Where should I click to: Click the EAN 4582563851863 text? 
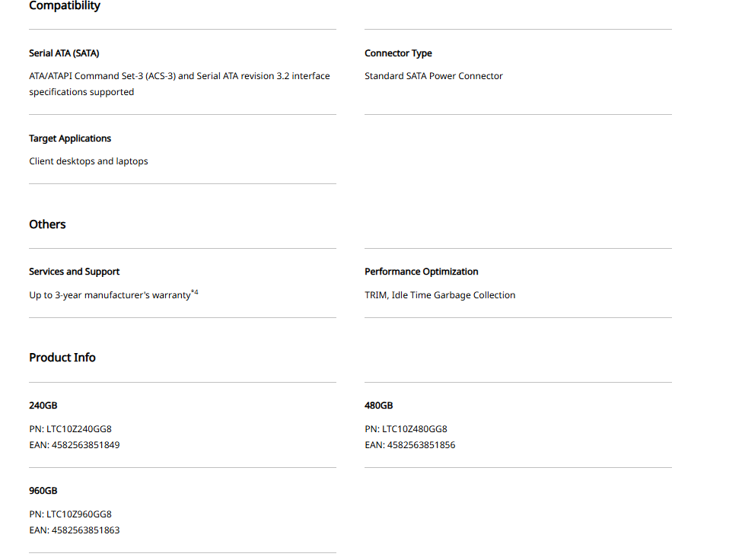85,530
